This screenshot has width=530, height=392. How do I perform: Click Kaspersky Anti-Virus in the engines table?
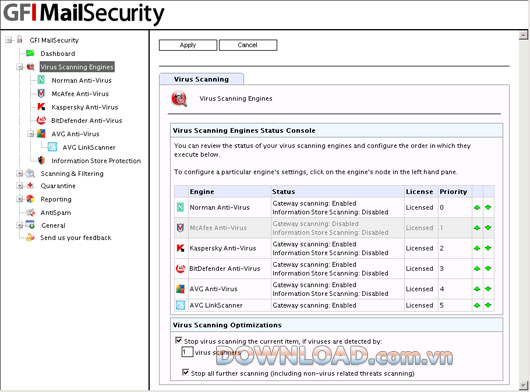pyautogui.click(x=223, y=248)
